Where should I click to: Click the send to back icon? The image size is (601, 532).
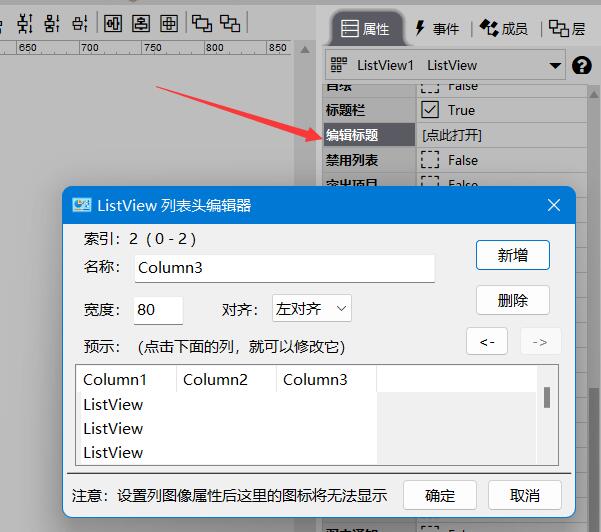coord(230,22)
